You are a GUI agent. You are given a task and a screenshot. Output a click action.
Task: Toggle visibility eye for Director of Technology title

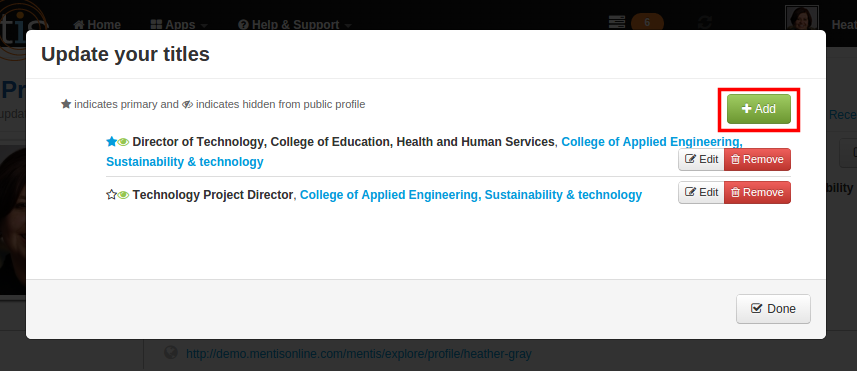(124, 142)
